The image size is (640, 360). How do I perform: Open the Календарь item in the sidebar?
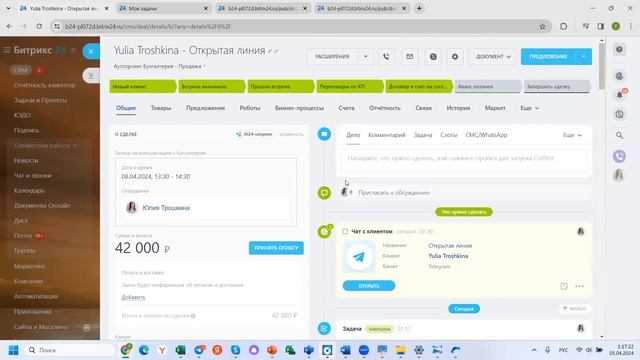[29, 191]
